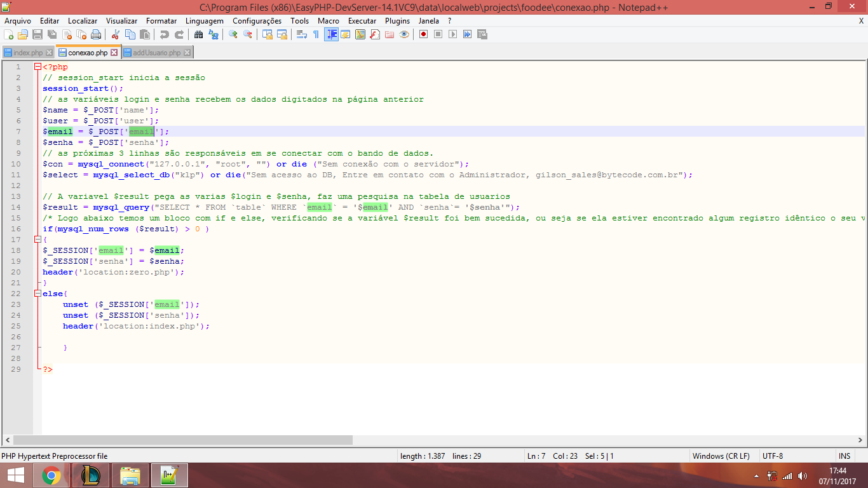
Task: Open the Executar menu
Action: (x=362, y=21)
